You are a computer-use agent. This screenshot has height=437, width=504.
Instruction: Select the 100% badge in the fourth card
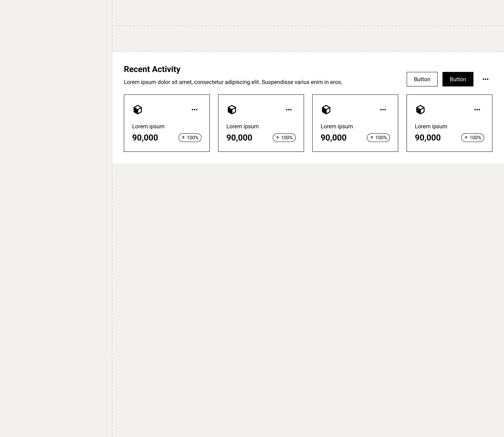click(473, 138)
